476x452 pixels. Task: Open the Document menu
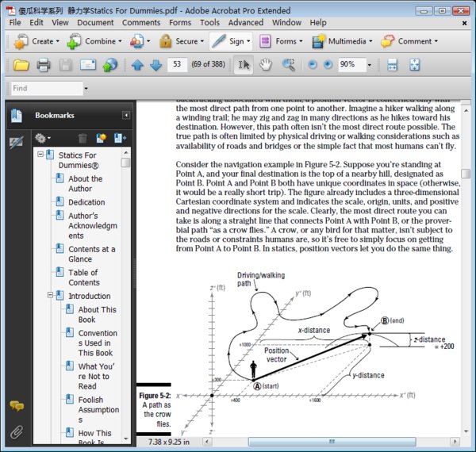point(94,22)
